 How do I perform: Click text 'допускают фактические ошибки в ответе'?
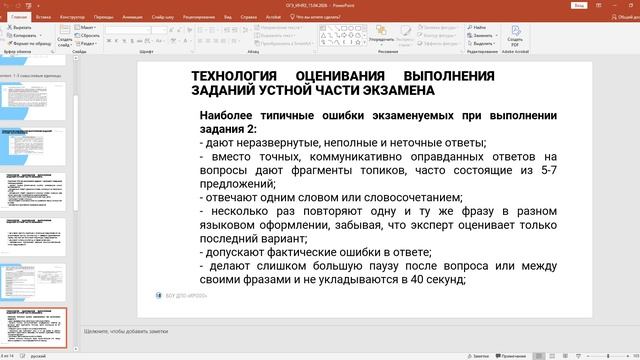pyautogui.click(x=318, y=252)
